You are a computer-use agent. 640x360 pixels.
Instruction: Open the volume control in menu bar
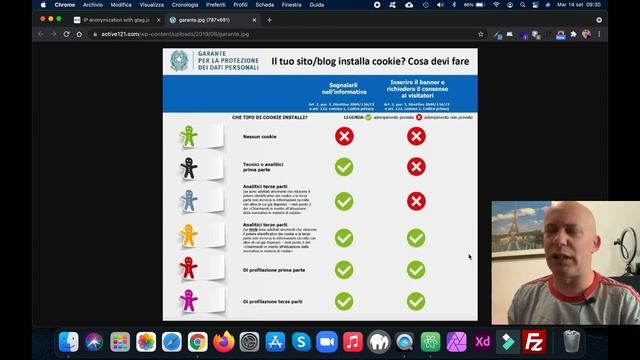(x=440, y=5)
